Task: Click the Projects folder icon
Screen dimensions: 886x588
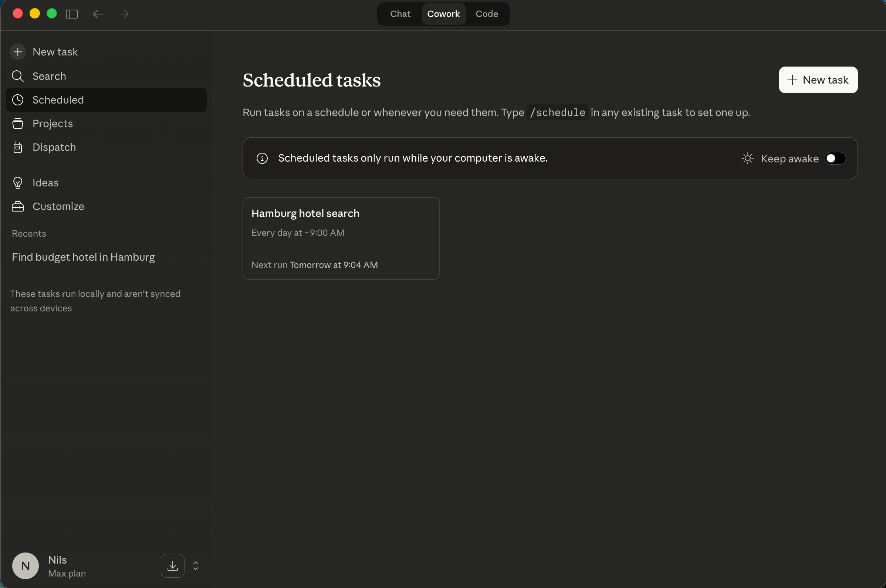Action: (x=18, y=124)
